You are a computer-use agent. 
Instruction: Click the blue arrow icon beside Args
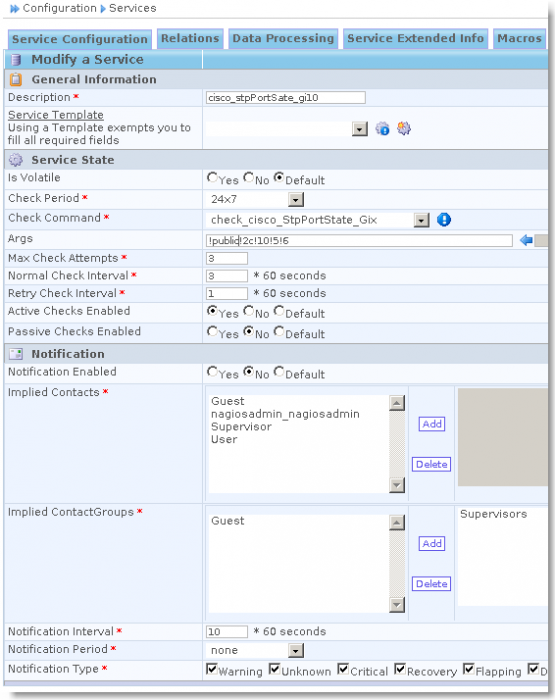tap(526, 241)
